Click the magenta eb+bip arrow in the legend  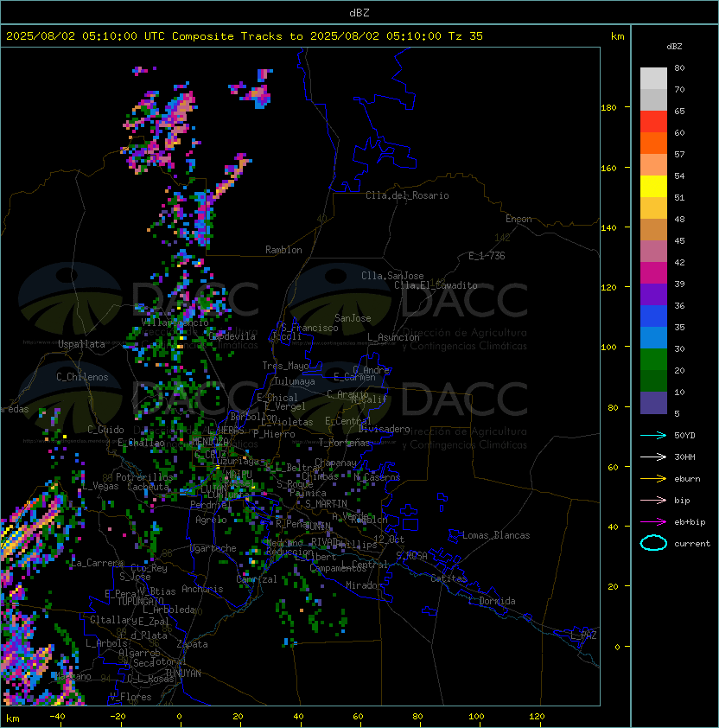[653, 522]
